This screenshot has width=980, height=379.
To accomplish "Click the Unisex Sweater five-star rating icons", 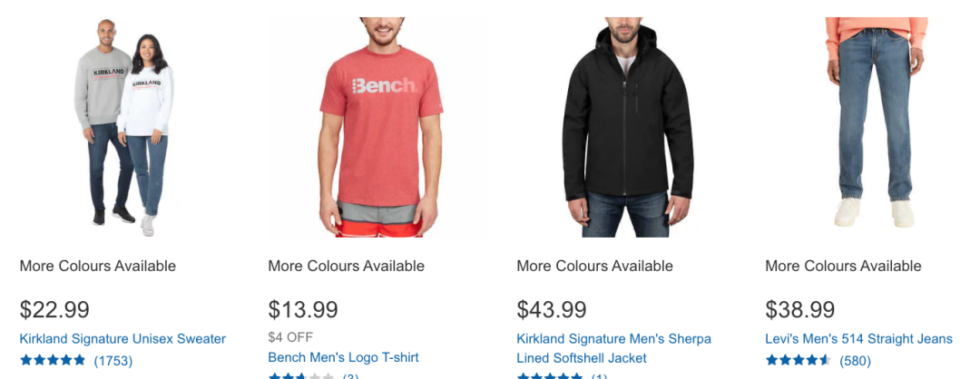I will coord(53,360).
